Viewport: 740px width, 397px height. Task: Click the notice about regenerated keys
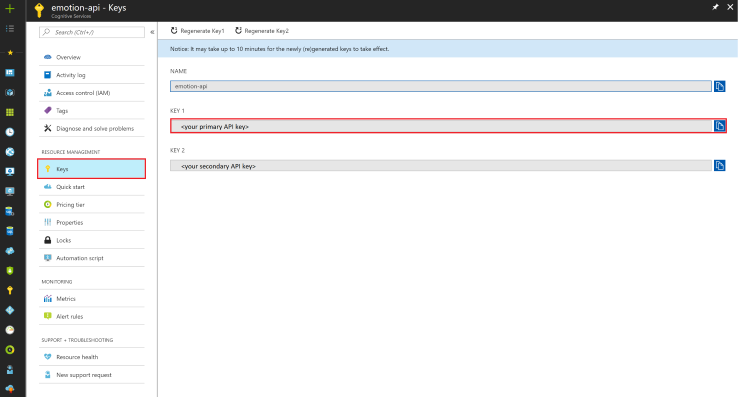[x=279, y=49]
